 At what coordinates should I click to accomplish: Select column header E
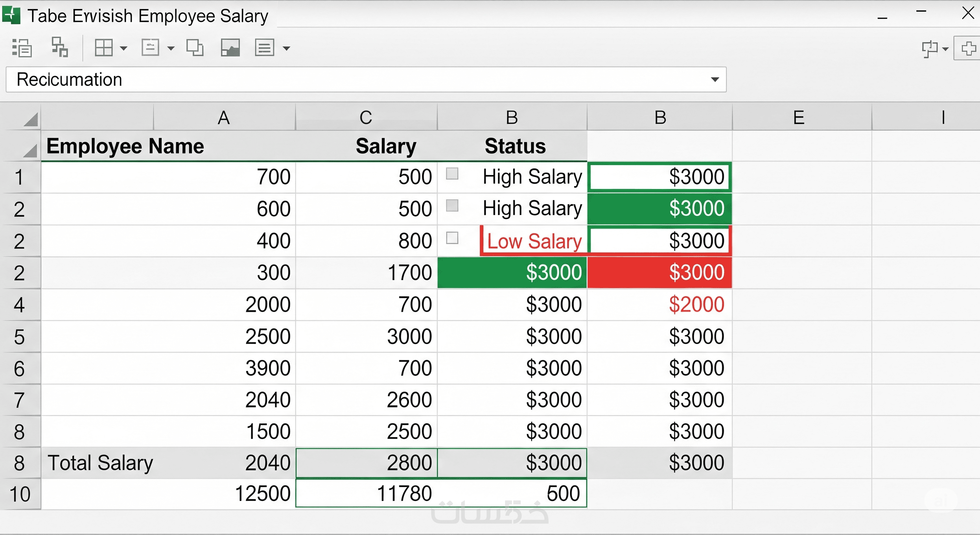click(x=799, y=118)
